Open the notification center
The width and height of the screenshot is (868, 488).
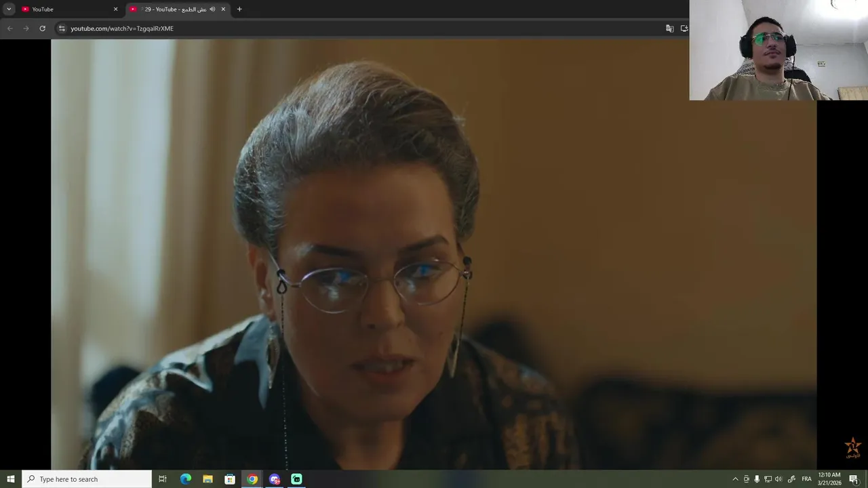854,479
